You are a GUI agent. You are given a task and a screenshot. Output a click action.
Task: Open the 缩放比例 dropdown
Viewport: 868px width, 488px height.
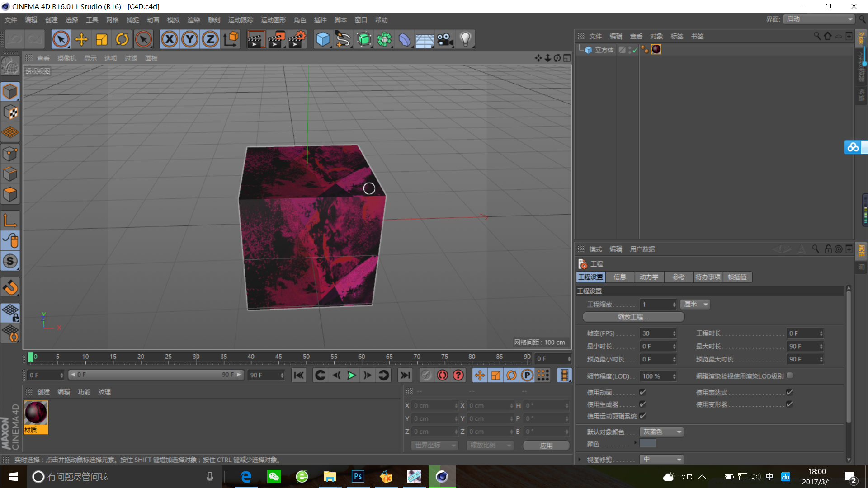pyautogui.click(x=490, y=446)
